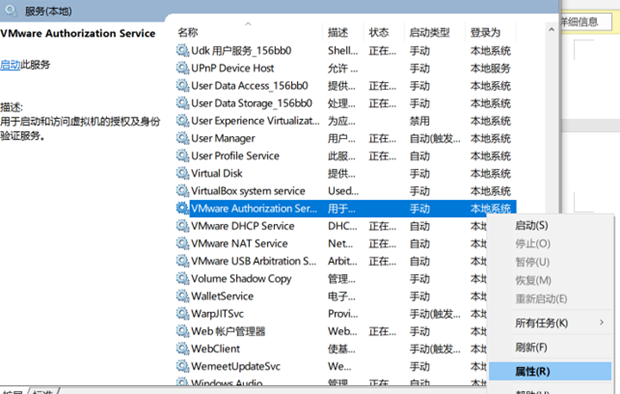Click gear icon of VMware USB Arbitration Service
This screenshot has height=394, width=620.
coord(182,261)
